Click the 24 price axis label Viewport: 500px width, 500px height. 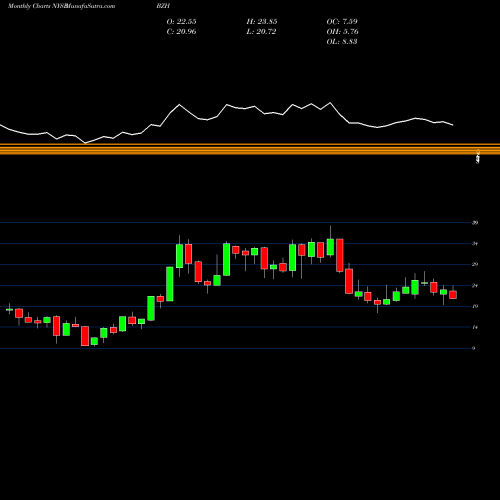click(475, 285)
